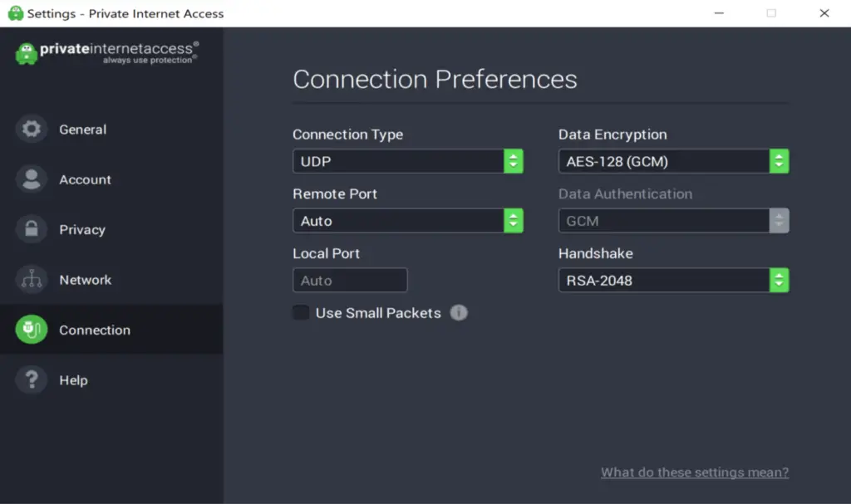Click the green arrows on Handshake
This screenshot has height=504, width=851.
[780, 281]
